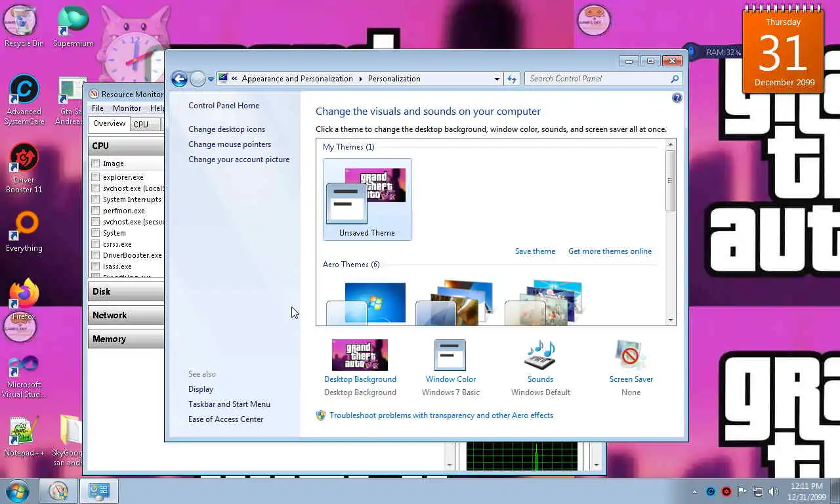The width and height of the screenshot is (840, 504).
Task: Open Change your account picture link
Action: point(239,159)
